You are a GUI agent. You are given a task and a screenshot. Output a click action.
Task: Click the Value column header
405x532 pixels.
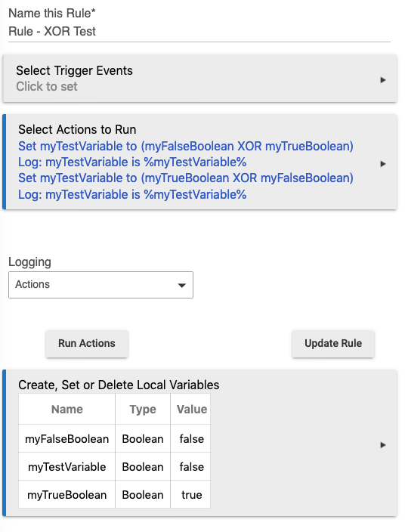pos(192,409)
